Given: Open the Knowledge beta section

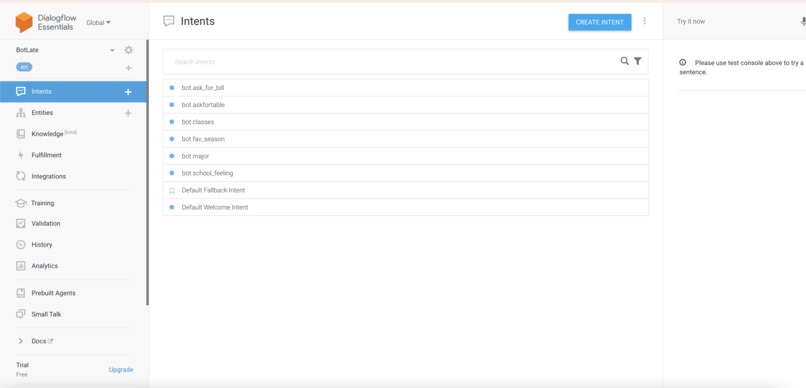Looking at the screenshot, I should [54, 134].
